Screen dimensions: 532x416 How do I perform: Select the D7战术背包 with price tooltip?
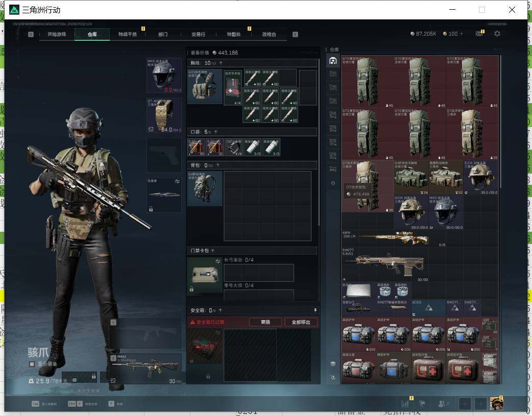point(368,186)
